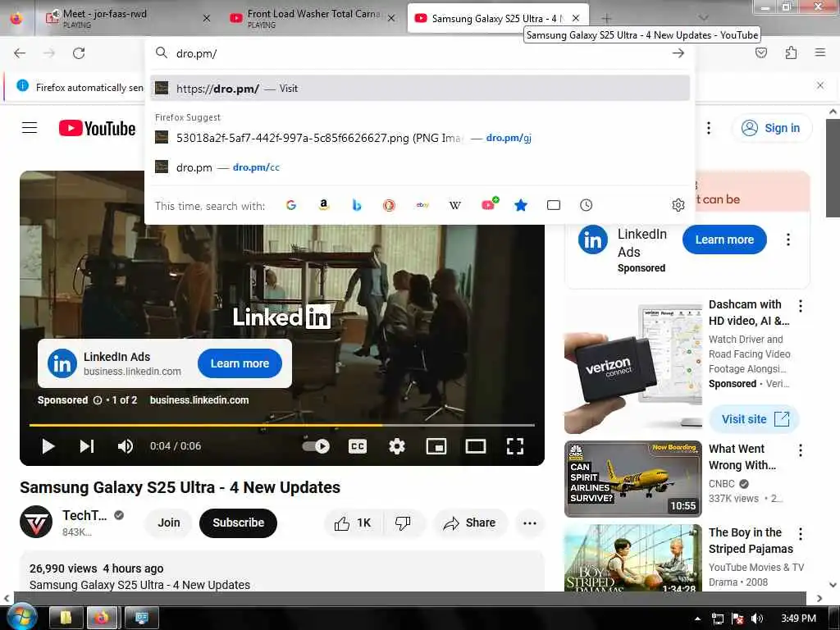Screen dimensions: 840x630
Task: Expand the list all tabs chevron
Action: tap(703, 18)
